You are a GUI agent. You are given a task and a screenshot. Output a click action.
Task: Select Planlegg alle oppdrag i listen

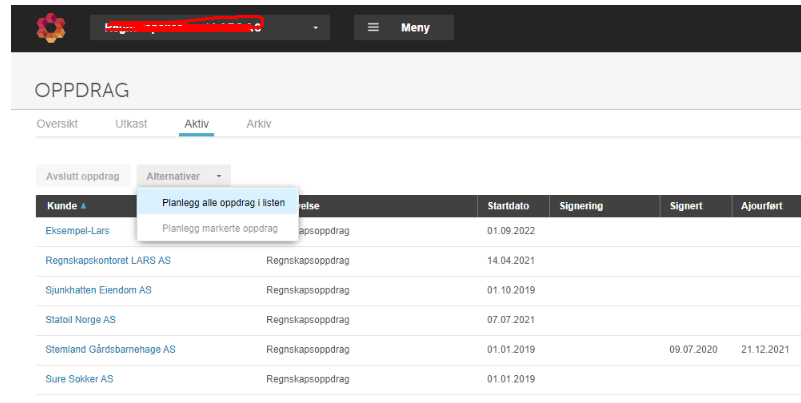[x=223, y=203]
